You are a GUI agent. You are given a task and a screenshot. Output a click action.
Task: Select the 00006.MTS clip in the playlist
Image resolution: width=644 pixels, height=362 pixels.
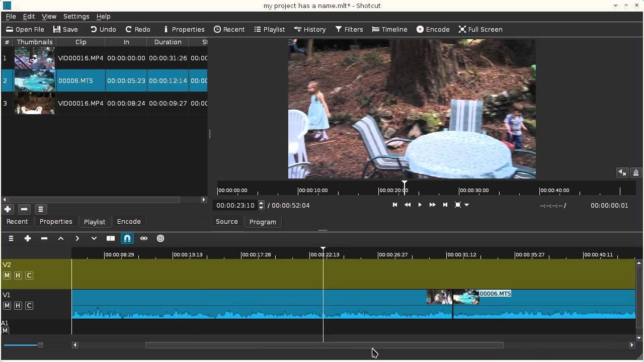coord(80,80)
